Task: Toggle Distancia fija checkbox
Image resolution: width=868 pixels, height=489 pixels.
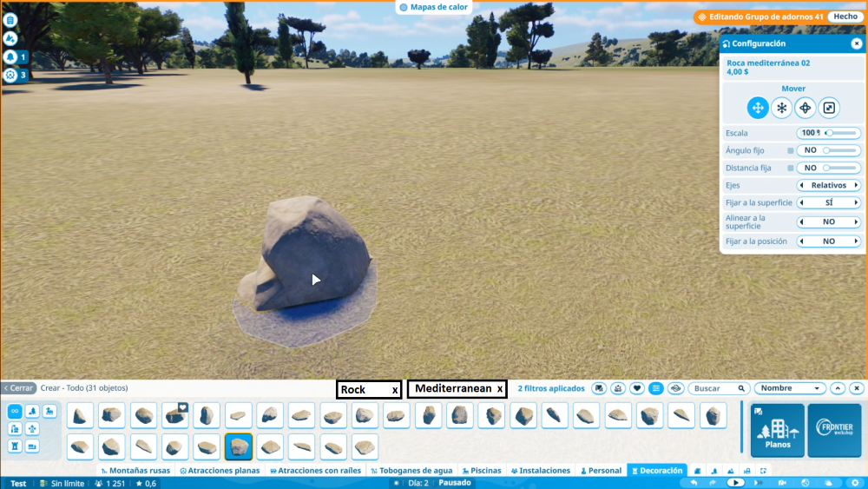Action: click(x=790, y=168)
